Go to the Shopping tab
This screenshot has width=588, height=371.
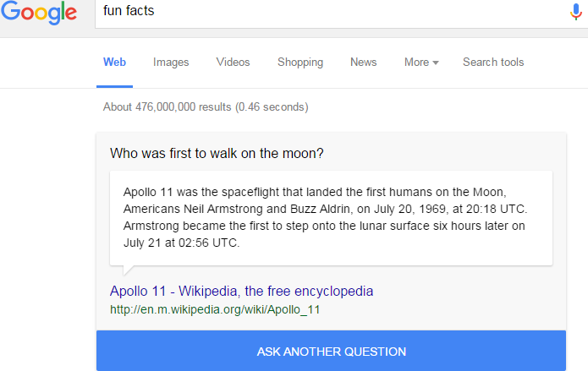[x=300, y=63]
